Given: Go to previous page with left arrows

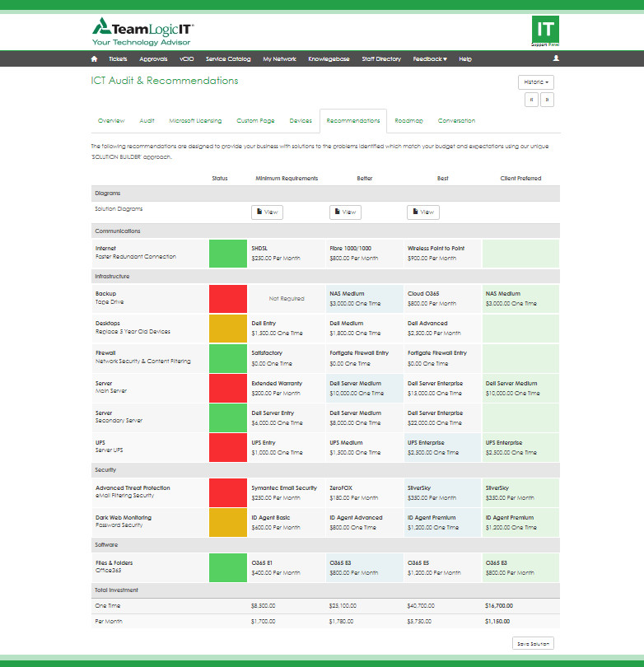Looking at the screenshot, I should coord(531,99).
